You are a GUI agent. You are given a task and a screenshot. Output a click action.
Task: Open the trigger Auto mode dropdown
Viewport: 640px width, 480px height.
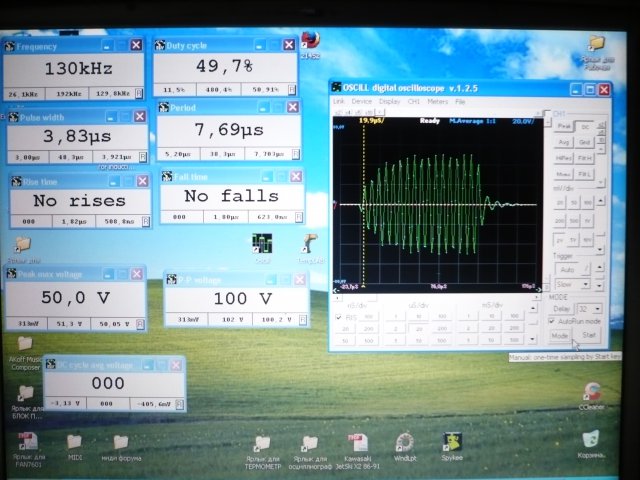coord(587,270)
